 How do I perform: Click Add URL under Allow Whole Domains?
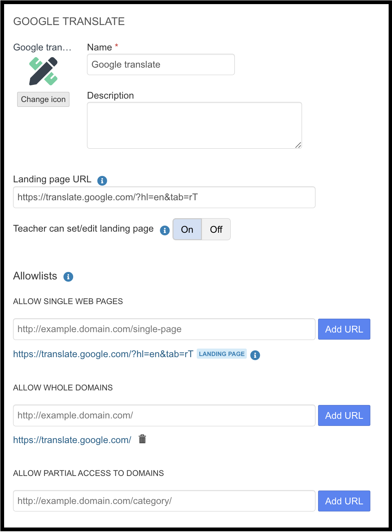click(343, 415)
